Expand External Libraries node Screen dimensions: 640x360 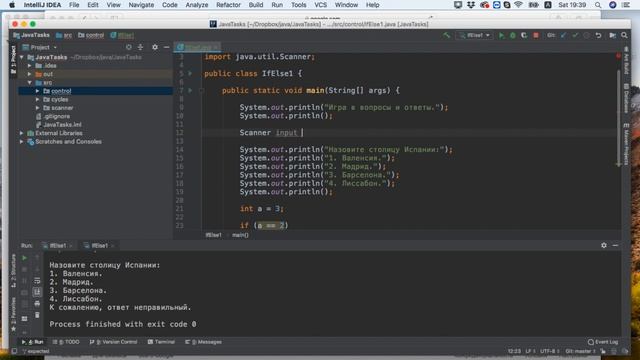[x=22, y=133]
